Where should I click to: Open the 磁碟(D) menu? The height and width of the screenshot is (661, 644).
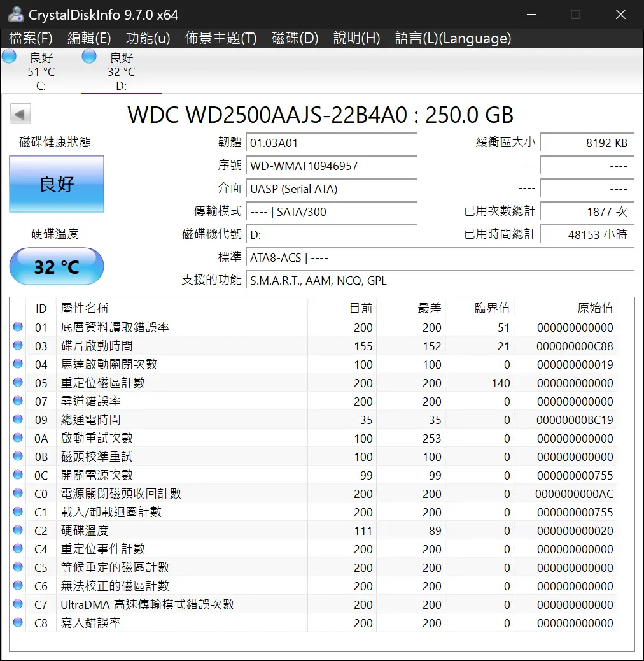point(295,38)
